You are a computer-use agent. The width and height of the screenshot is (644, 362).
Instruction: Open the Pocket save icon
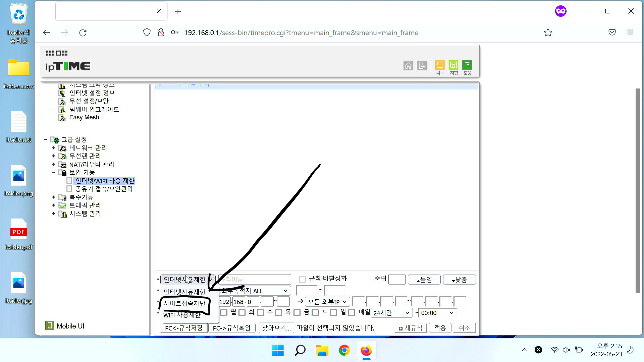click(612, 33)
